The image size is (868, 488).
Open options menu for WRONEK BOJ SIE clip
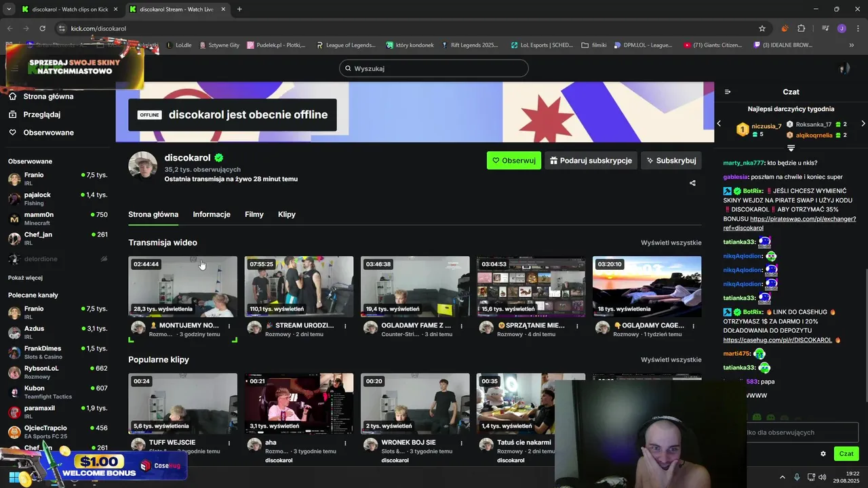[x=461, y=443]
